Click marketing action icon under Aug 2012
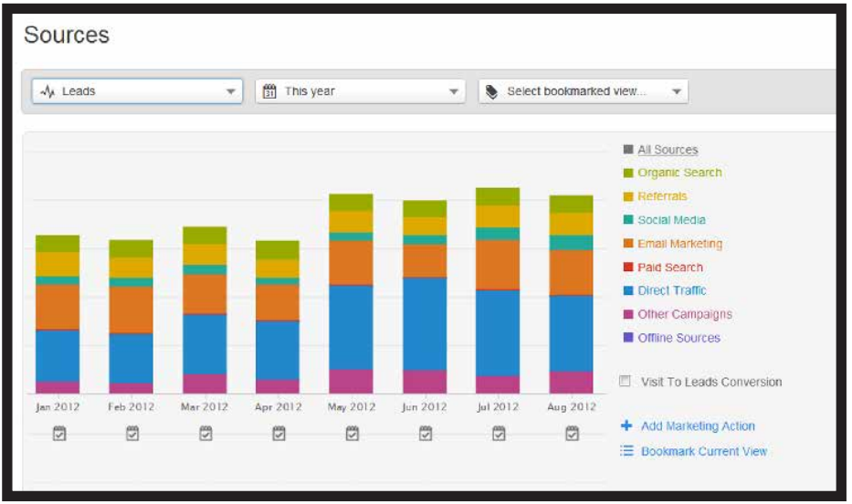The image size is (852, 504). click(572, 434)
